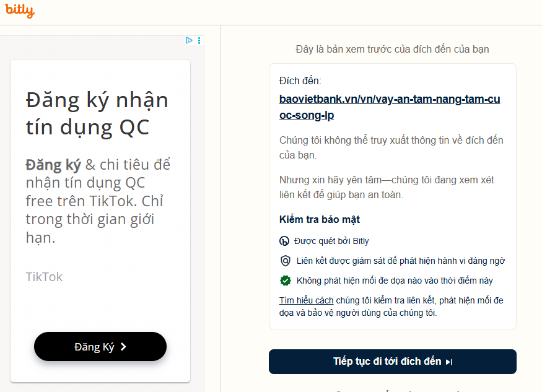Click the 'Đây là bản xem trước' heading
Screen dimensions: 542x392
(x=392, y=49)
